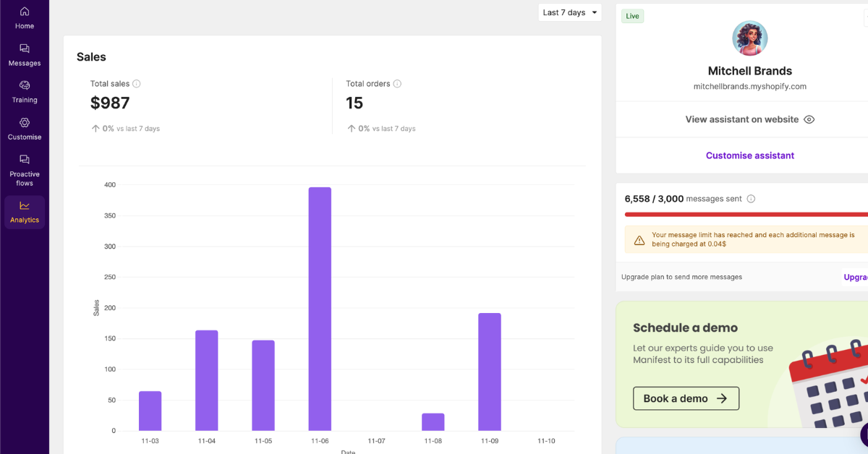
Task: Open Customise assistant link
Action: pyautogui.click(x=749, y=155)
